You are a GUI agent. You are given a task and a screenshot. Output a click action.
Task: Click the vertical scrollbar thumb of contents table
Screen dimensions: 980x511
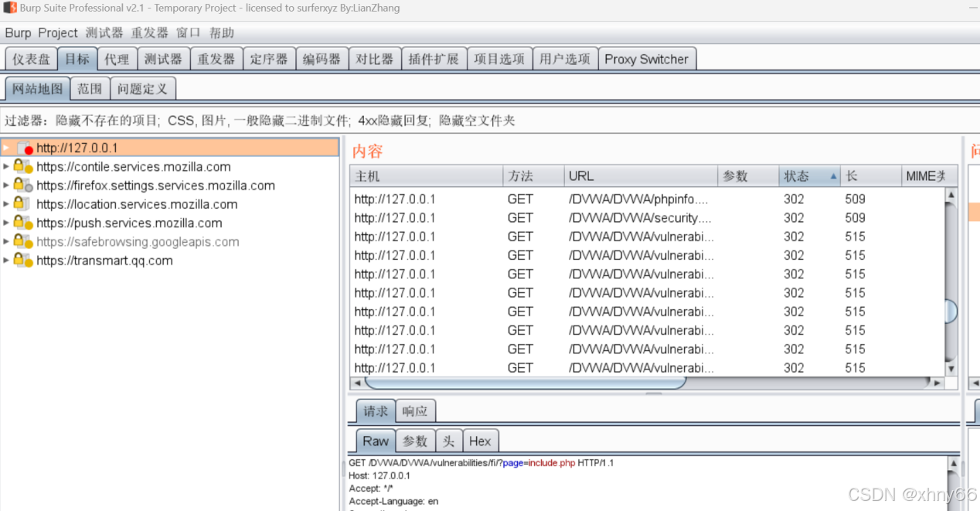(x=951, y=312)
